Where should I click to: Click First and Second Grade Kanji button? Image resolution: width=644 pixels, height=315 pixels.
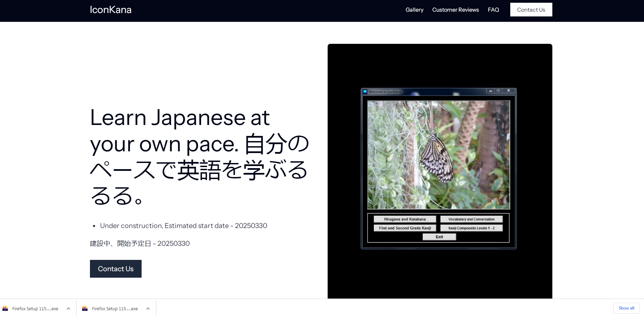coord(405,228)
